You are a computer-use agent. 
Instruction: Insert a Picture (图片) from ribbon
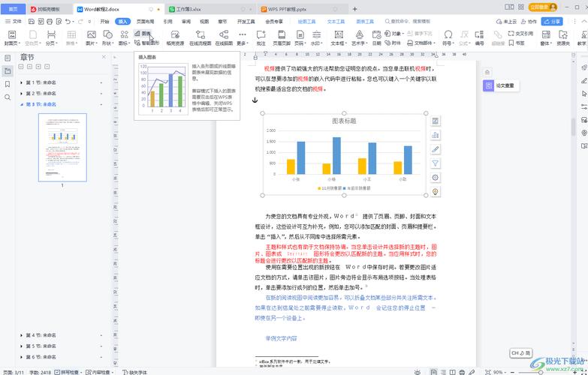point(91,38)
